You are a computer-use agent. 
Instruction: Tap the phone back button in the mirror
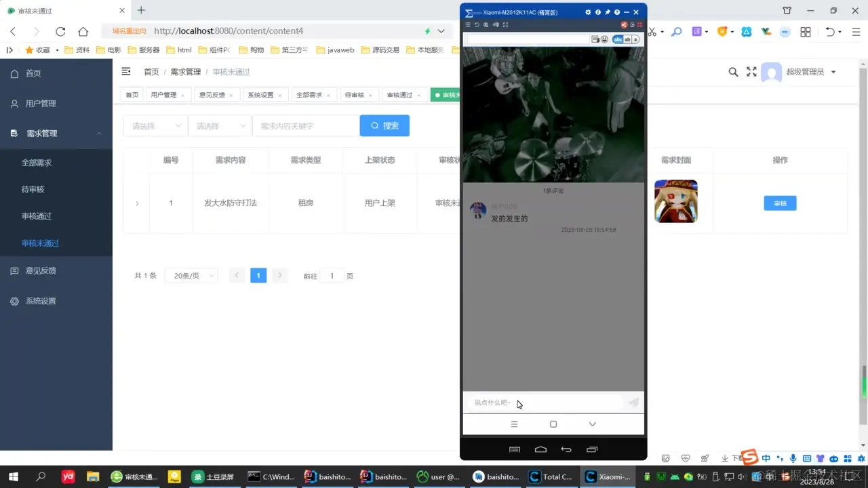point(566,449)
